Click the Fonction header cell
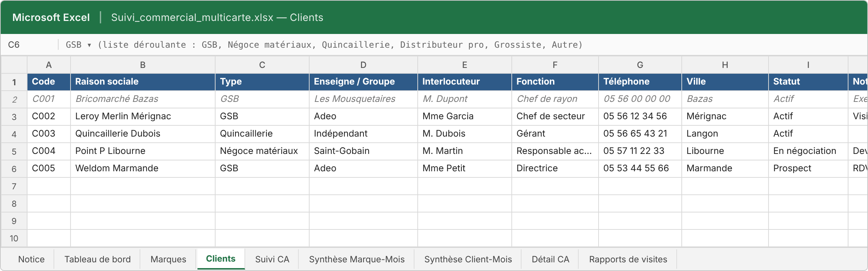 [555, 82]
